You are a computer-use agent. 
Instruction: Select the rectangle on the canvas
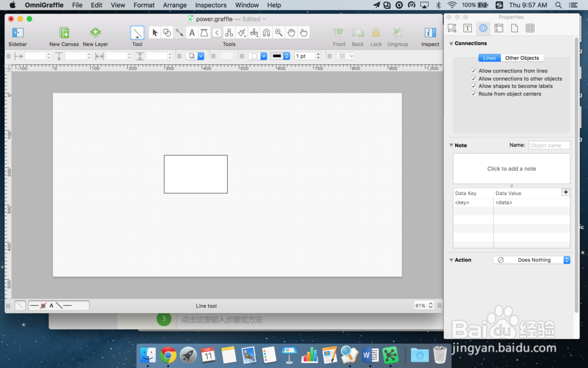196,174
